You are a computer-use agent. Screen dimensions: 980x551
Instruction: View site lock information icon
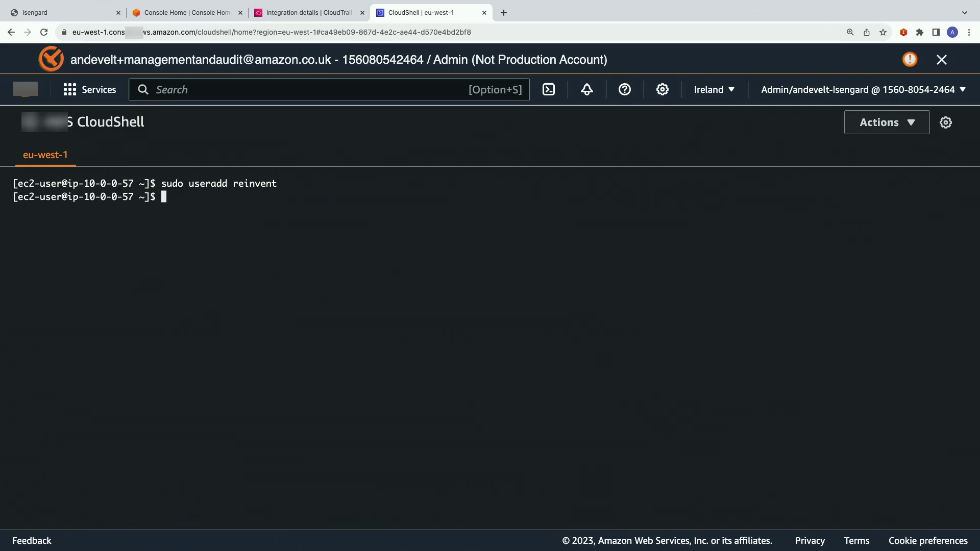coord(64,32)
